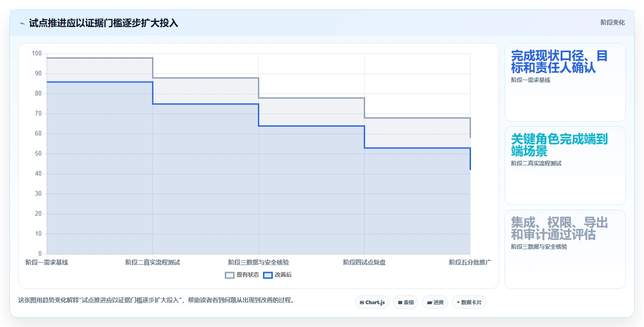Click the icon in the 进度 chip
This screenshot has height=327, width=644.
429,303
